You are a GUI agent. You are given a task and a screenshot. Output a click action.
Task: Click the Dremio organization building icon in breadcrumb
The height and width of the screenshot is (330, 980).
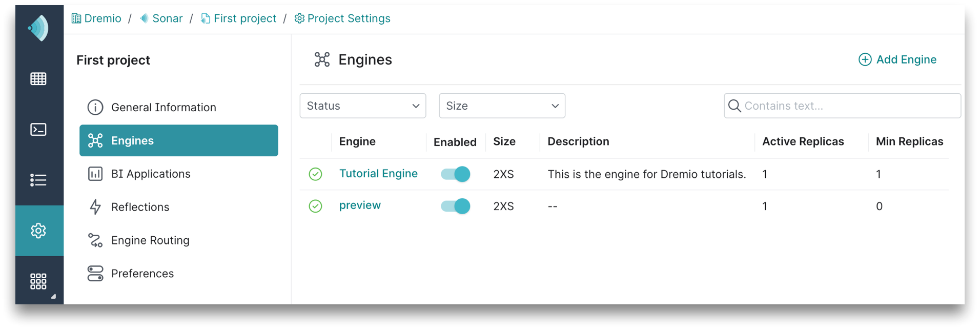(x=76, y=18)
